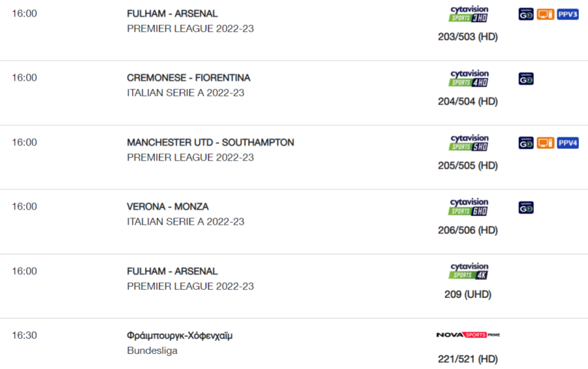The image size is (588, 369).
Task: Click the Cytavision Sports 6HD channel logo
Action: pos(468,207)
